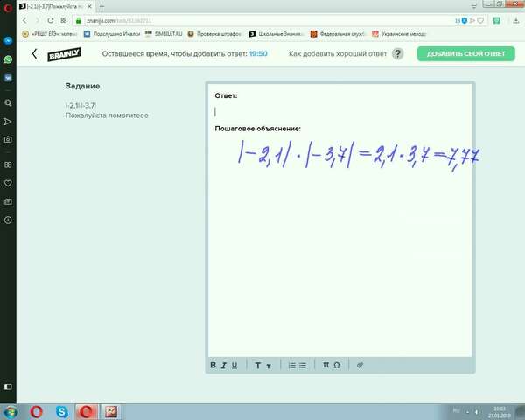Switch to the active Opera taskbar window
Viewport: 525px width, 420px height.
87,411
